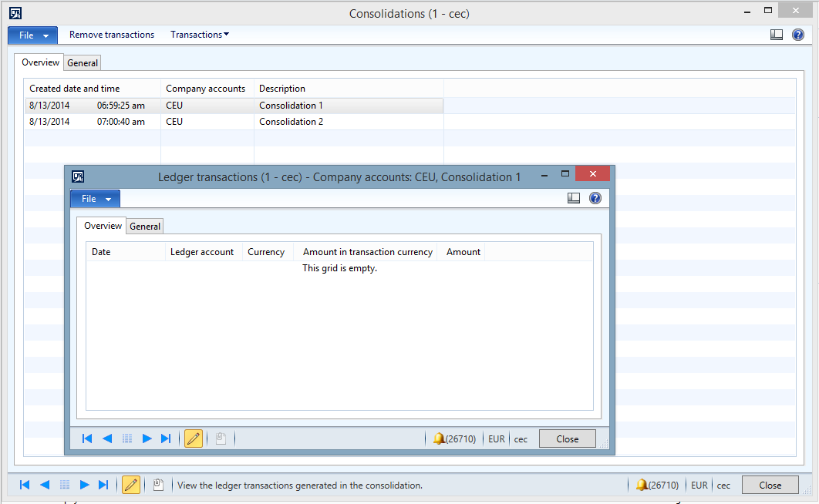Click Remove transactions on the toolbar

tap(111, 35)
